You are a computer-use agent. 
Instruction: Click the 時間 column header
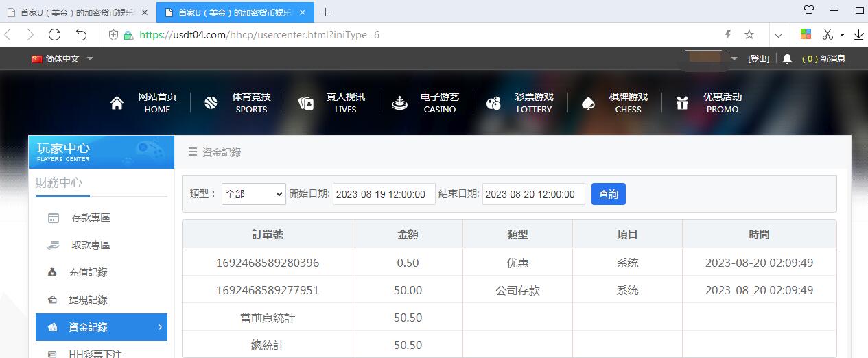[759, 234]
